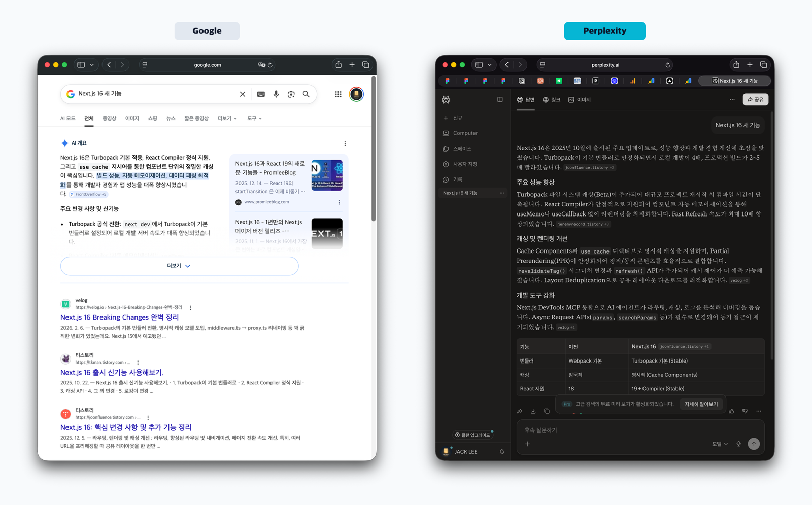Toggle the Perplexity sidebar collapse icon
This screenshot has width=812, height=505.
click(500, 100)
